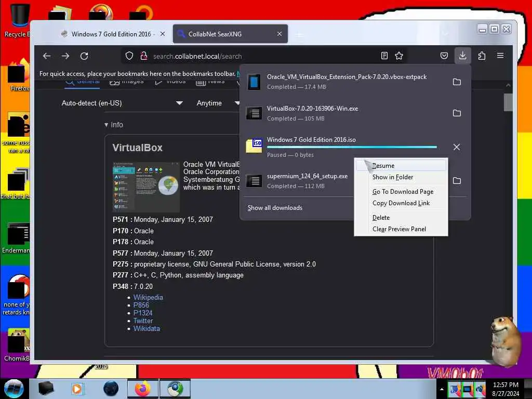Open folder for Oracle VM VirtualBox Extension Pack
The width and height of the screenshot is (532, 399).
457,82
